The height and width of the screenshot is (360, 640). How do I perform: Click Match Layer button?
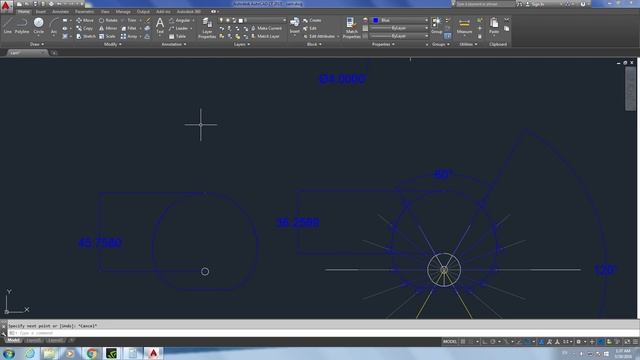tap(265, 36)
